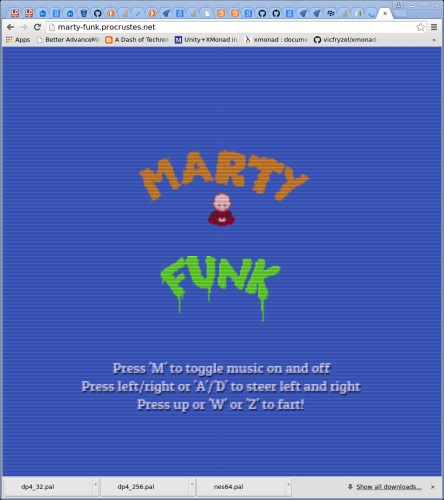This screenshot has width=444, height=500.
Task: Switch to the very first red LC tab
Action: 15,13
